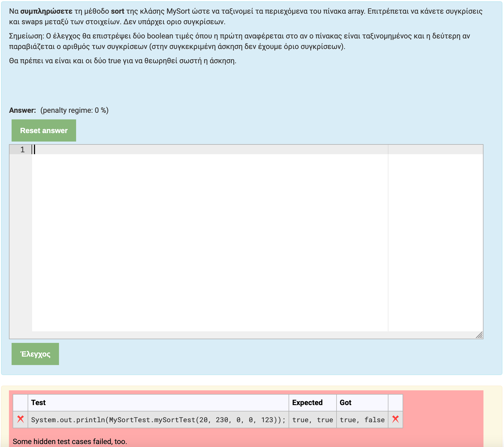This screenshot has height=447, width=504.
Task: Click the bold word 'συμπληρώσετε' in question
Action: click(46, 11)
